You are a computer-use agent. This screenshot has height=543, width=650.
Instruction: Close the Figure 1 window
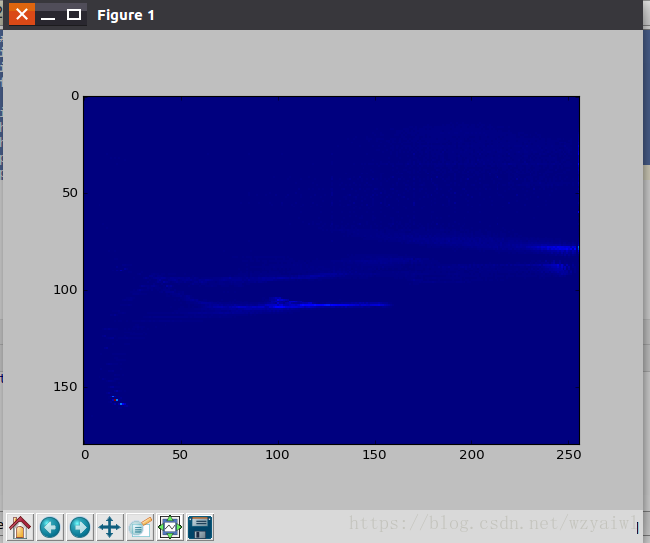click(x=22, y=15)
